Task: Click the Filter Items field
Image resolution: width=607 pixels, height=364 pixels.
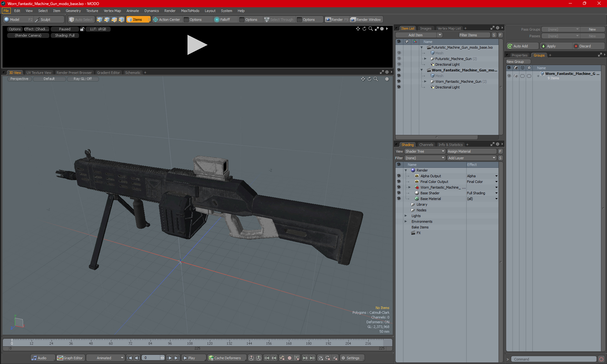Action: [x=474, y=35]
